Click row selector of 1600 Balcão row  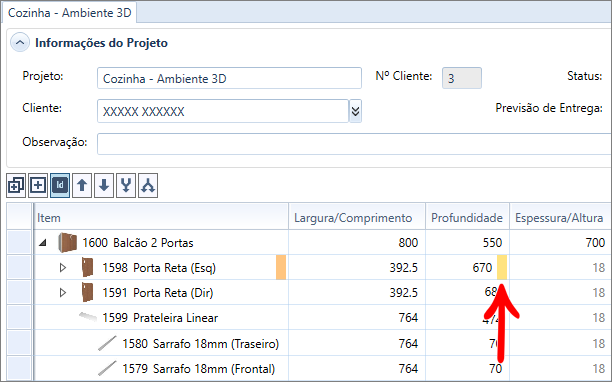pos(19,242)
